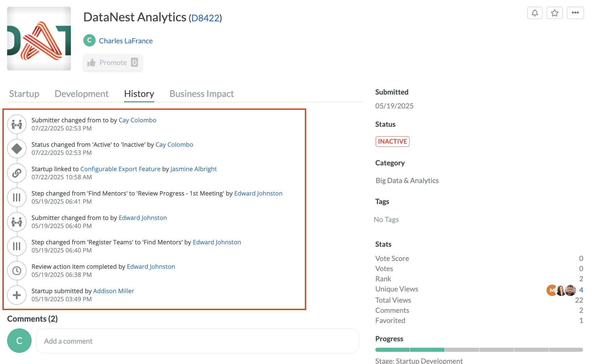Screen dimensions: 592x364
Task: Open Edward Johnston link in 06:40 submitter entry
Action: (143, 218)
